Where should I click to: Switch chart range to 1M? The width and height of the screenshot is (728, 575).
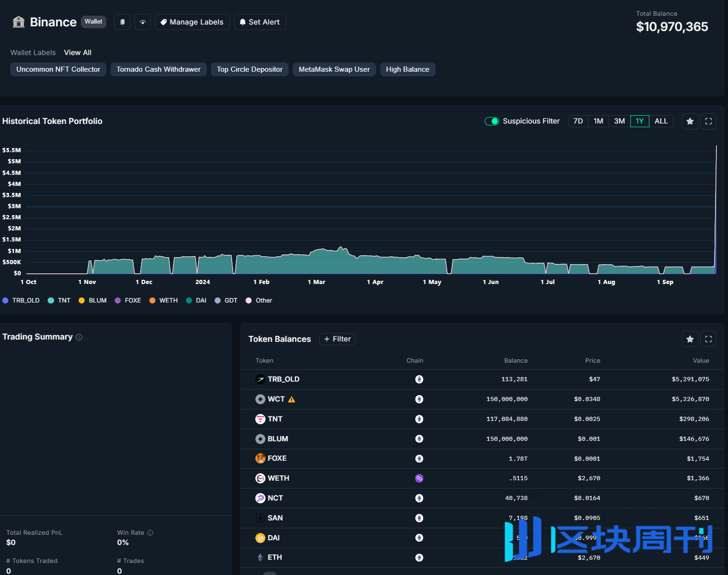click(598, 121)
